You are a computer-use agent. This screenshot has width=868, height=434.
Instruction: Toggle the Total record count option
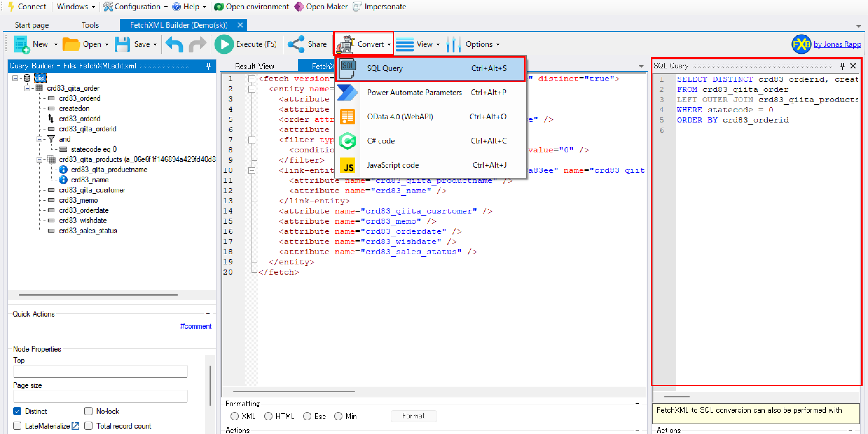pos(88,426)
